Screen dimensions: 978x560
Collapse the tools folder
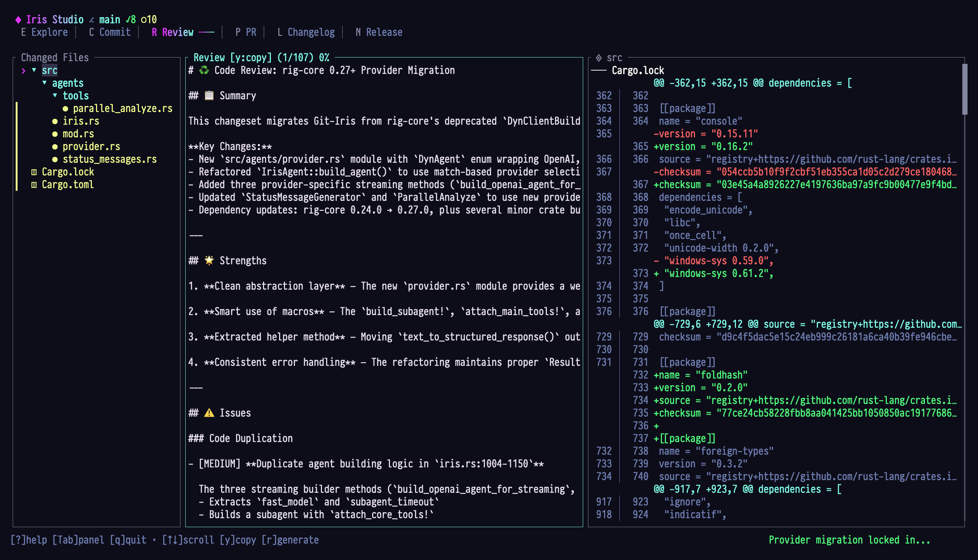[55, 95]
